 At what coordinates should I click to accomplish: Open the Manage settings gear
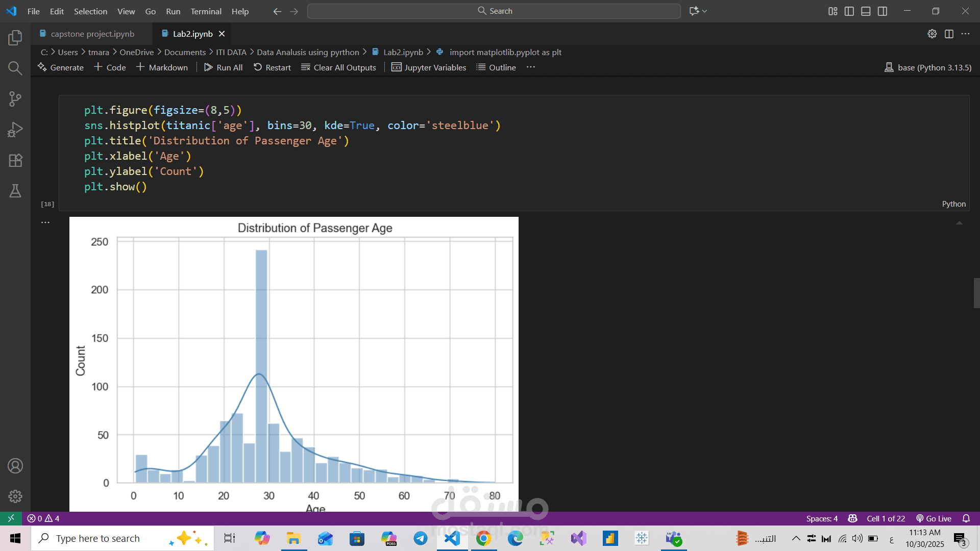click(15, 496)
